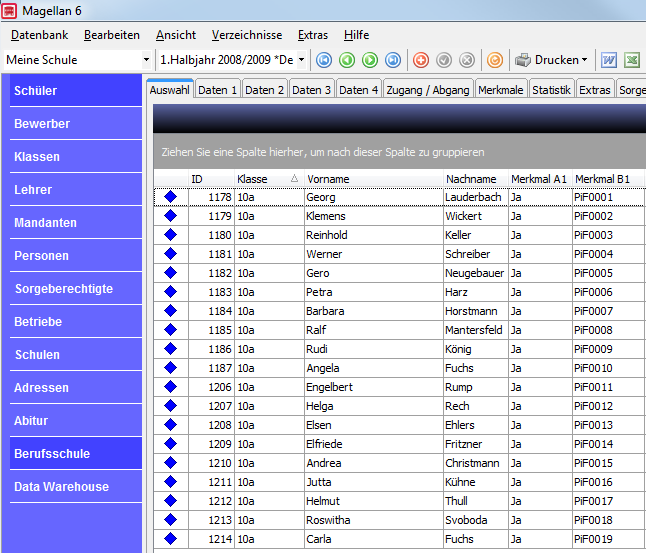Export to Excel using green icon

632,60
